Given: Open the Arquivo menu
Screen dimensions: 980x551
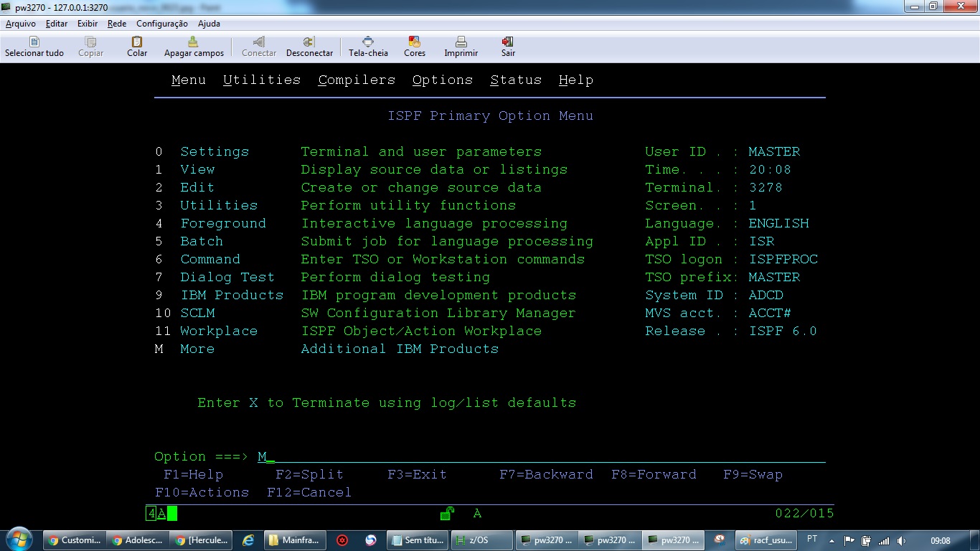Looking at the screenshot, I should 19,24.
